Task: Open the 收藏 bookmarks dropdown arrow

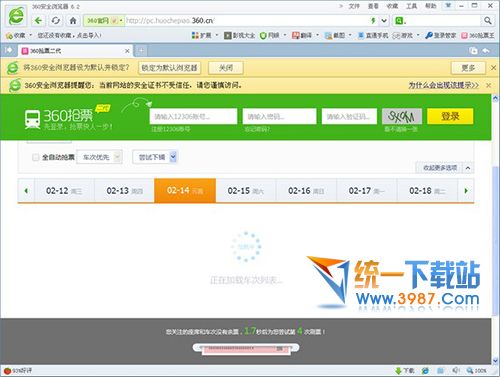Action: (x=31, y=35)
